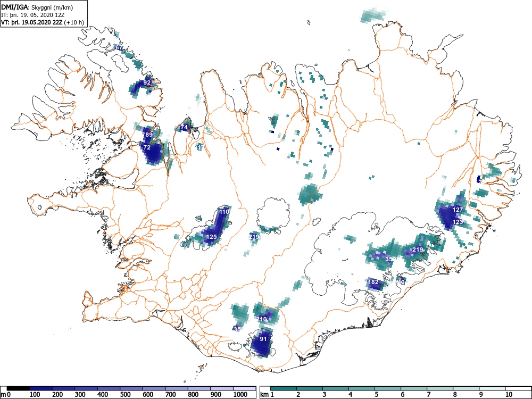Click the '110' visibility value on the map
The width and height of the screenshot is (532, 399).
coord(224,212)
